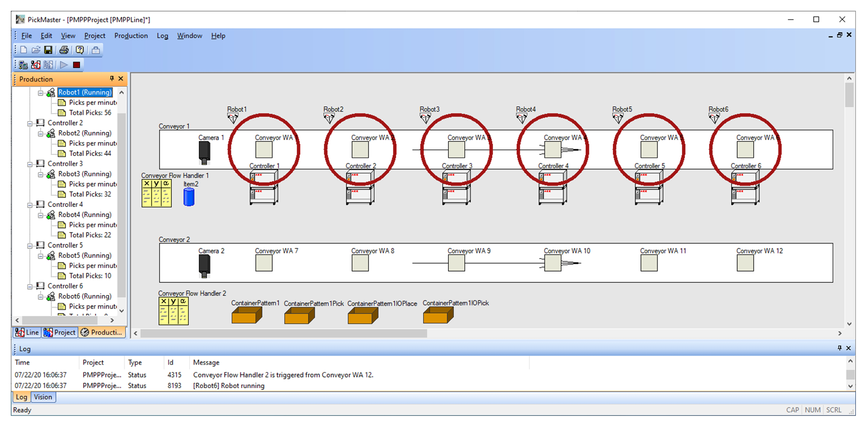Click the layout horizontal scrollbar thumb

(x=283, y=333)
